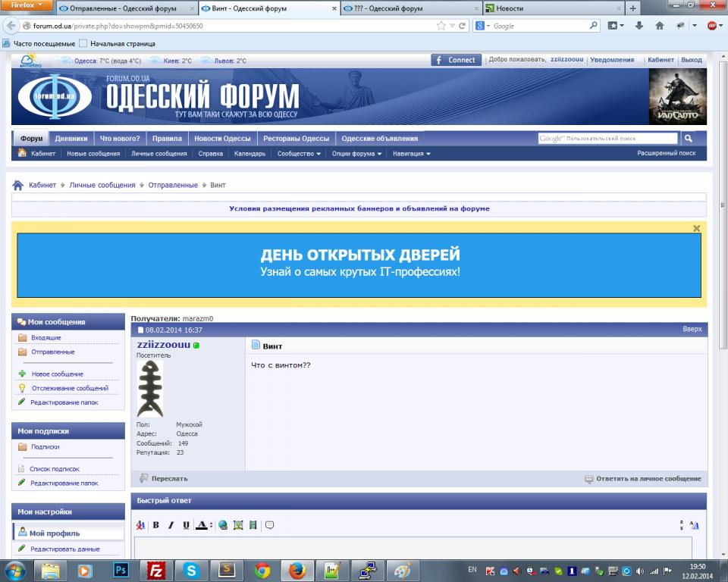Toggle bold formatting in quick reply editor

click(156, 525)
